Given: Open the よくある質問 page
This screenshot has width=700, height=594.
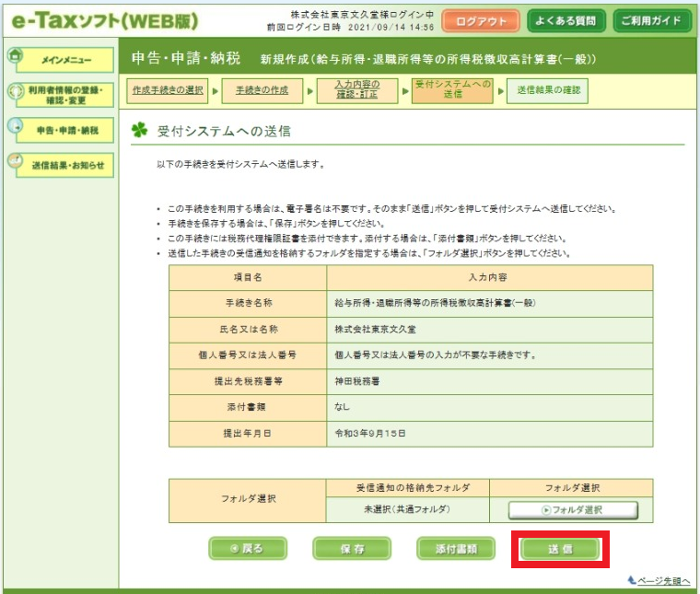Looking at the screenshot, I should tap(566, 20).
